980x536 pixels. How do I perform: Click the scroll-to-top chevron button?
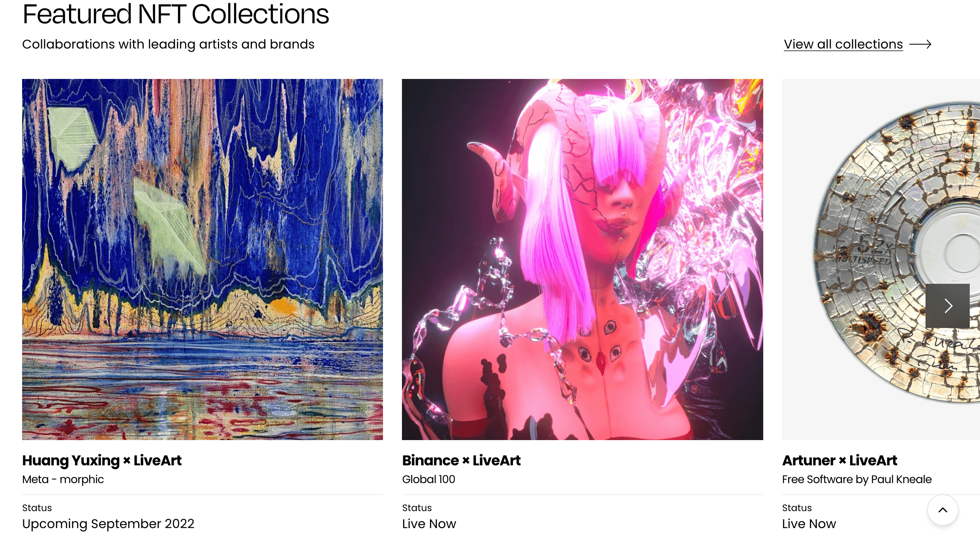[x=943, y=510]
